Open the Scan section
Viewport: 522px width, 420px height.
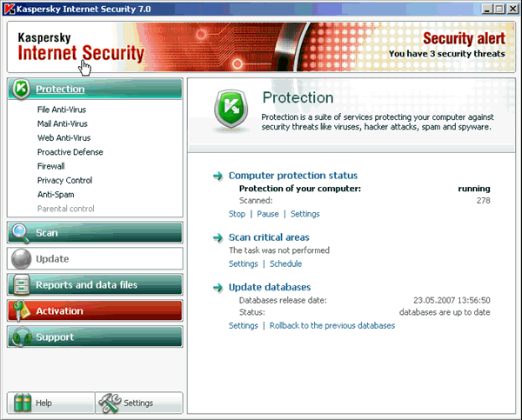[95, 233]
